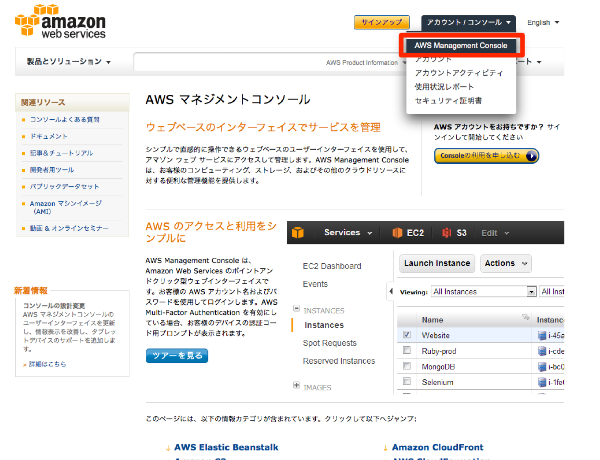Viewport: 600px width, 460px height.
Task: Open the アカウント / コンソール dropdown
Action: (x=468, y=23)
